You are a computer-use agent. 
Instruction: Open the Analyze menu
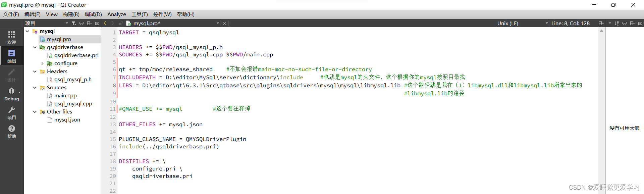pyautogui.click(x=117, y=14)
